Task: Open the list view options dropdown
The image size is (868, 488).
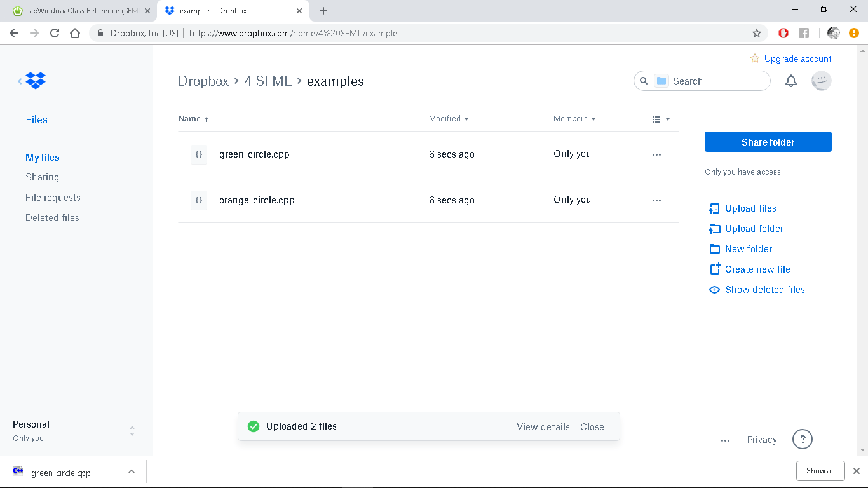Action: [x=661, y=119]
